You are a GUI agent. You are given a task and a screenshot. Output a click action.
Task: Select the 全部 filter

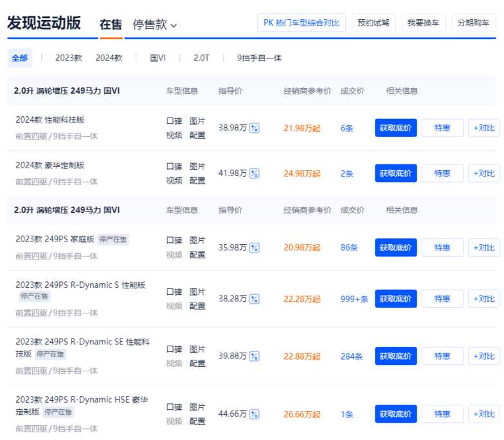tap(19, 58)
